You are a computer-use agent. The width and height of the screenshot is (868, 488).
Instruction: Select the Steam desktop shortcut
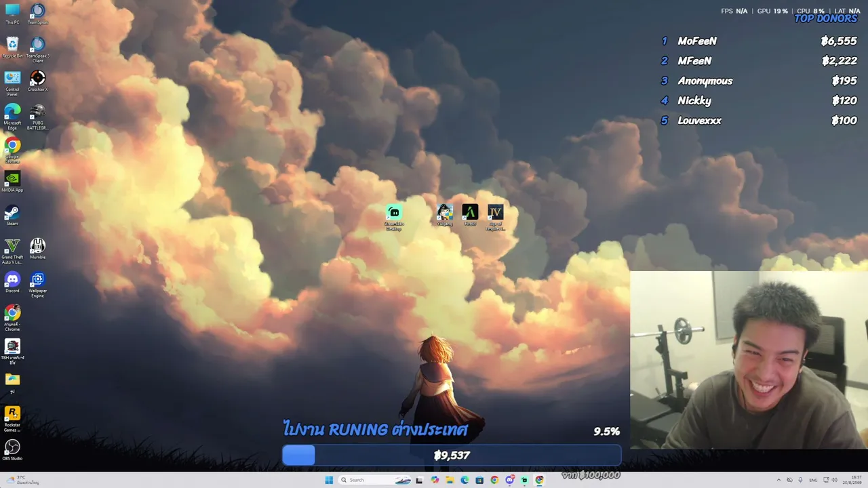[x=12, y=216]
